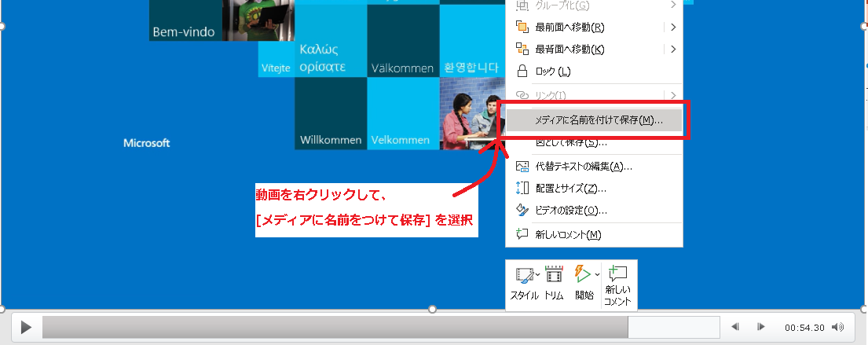The height and width of the screenshot is (345, 868).
Task: Step the video forward one frame
Action: tap(760, 327)
